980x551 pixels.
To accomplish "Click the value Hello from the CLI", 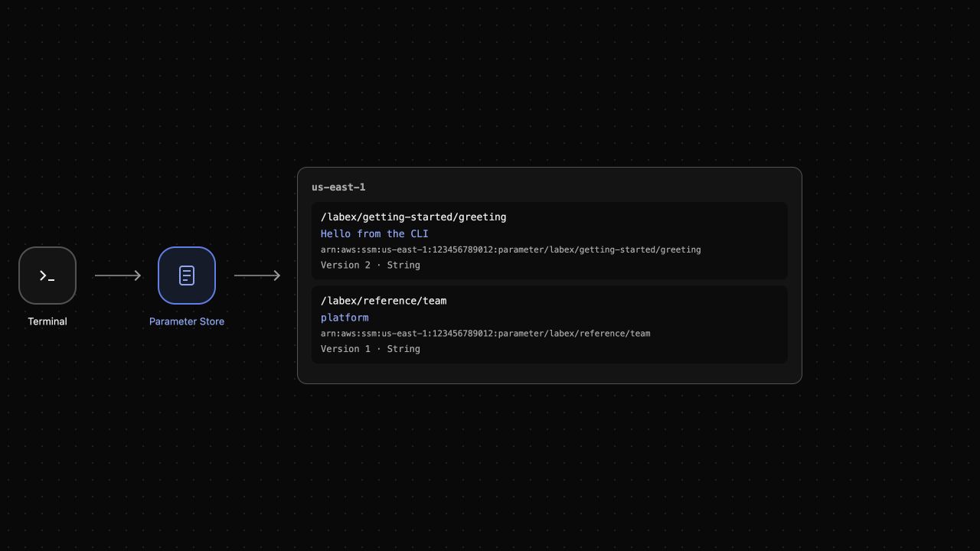I will [374, 234].
